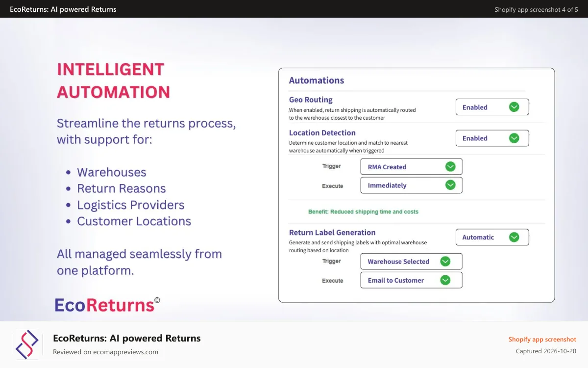
Task: Click the Return Reasons bullet item
Action: pos(122,188)
